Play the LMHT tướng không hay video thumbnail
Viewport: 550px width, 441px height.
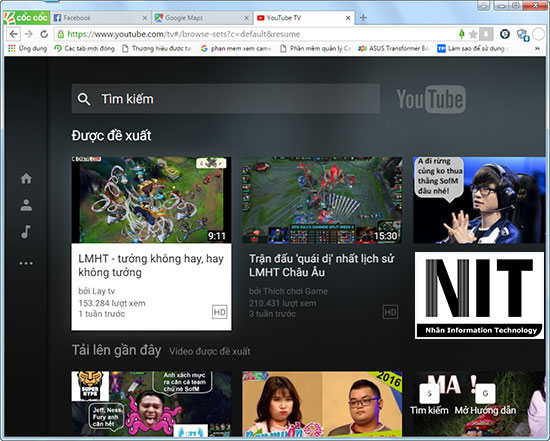click(151, 200)
